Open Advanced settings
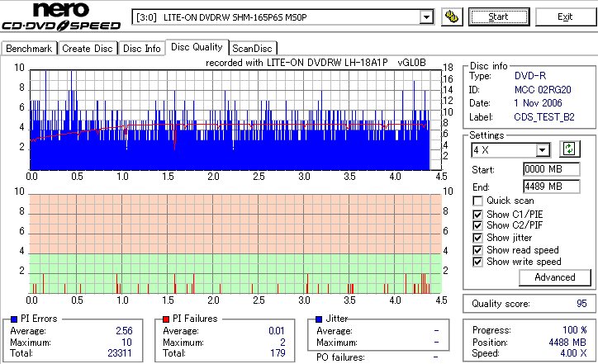Viewport: 598px width, 364px height. tap(555, 277)
